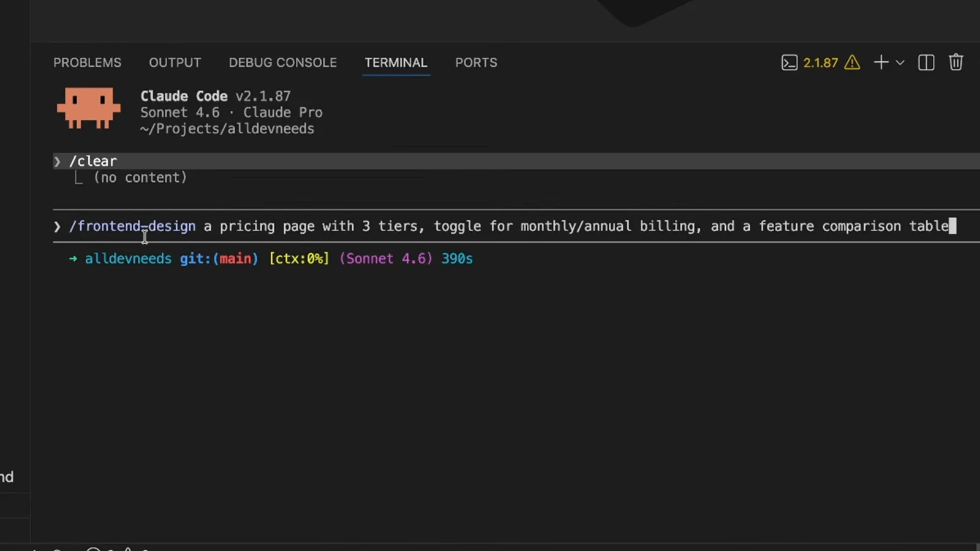The width and height of the screenshot is (980, 551).
Task: Switch to the PROBLEMS panel tab
Action: tap(87, 62)
